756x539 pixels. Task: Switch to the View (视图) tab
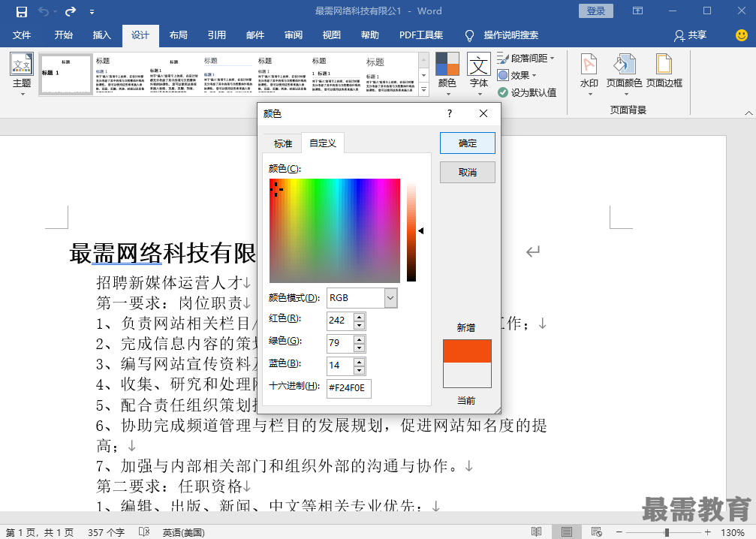(332, 35)
